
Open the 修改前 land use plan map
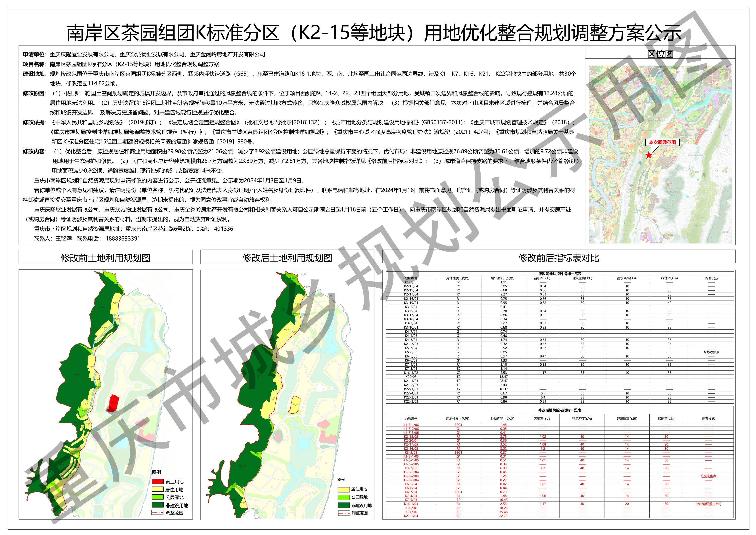point(105,394)
